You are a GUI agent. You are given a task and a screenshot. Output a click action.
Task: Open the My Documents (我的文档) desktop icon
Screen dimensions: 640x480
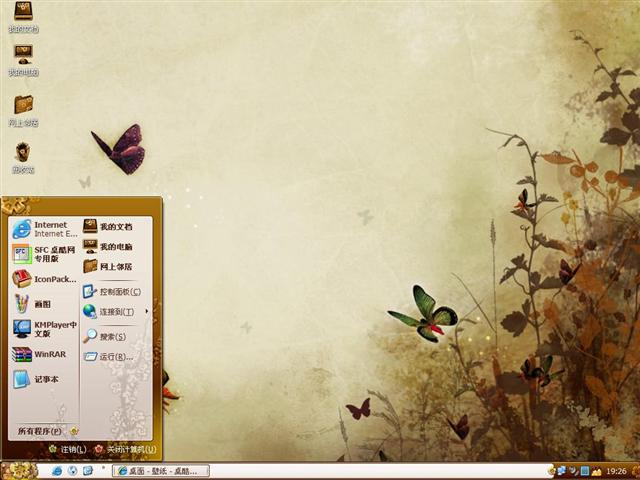[23, 17]
